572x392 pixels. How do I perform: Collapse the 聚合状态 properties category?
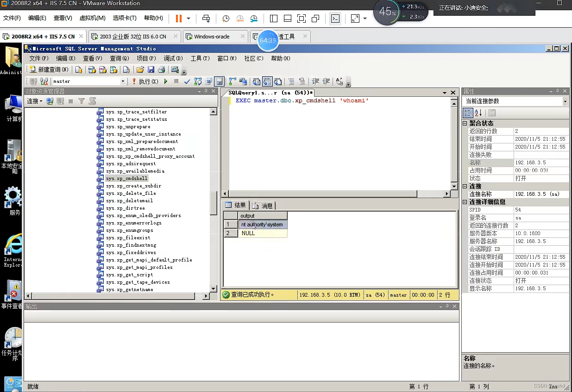(x=465, y=124)
